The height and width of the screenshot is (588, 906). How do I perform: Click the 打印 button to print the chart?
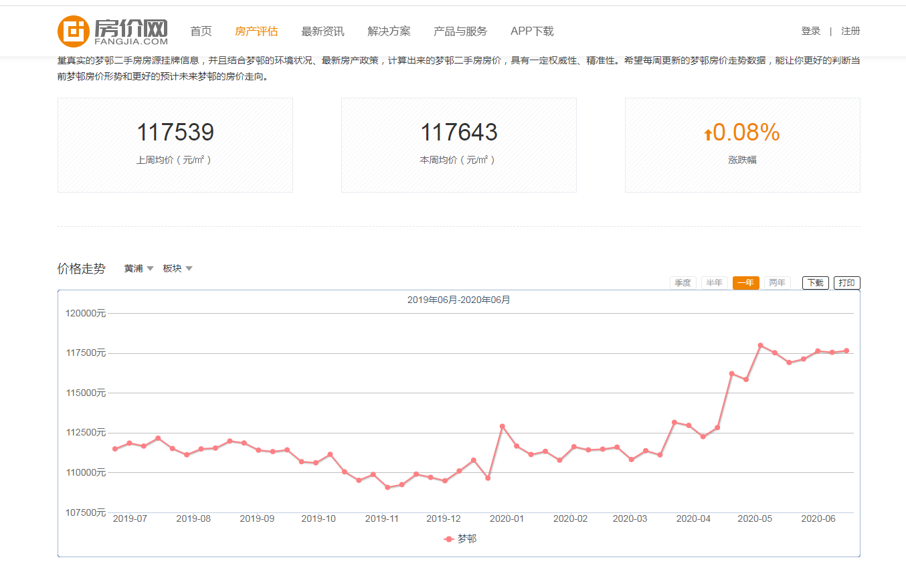click(x=846, y=282)
